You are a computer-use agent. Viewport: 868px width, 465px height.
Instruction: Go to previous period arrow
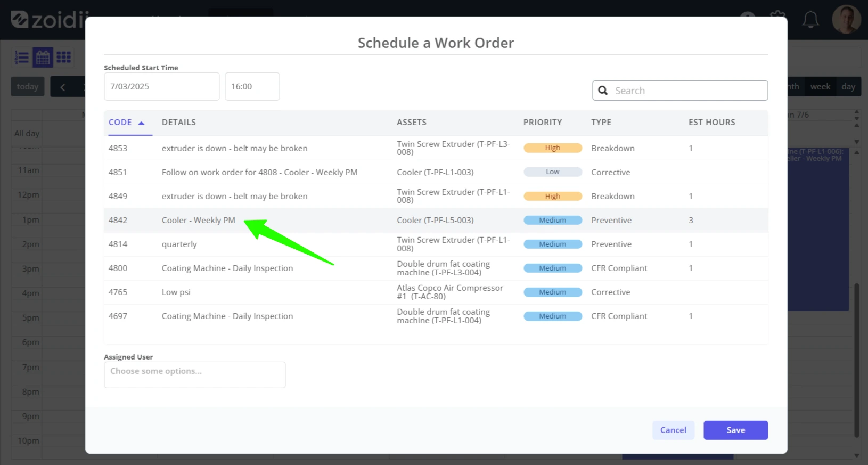[63, 87]
